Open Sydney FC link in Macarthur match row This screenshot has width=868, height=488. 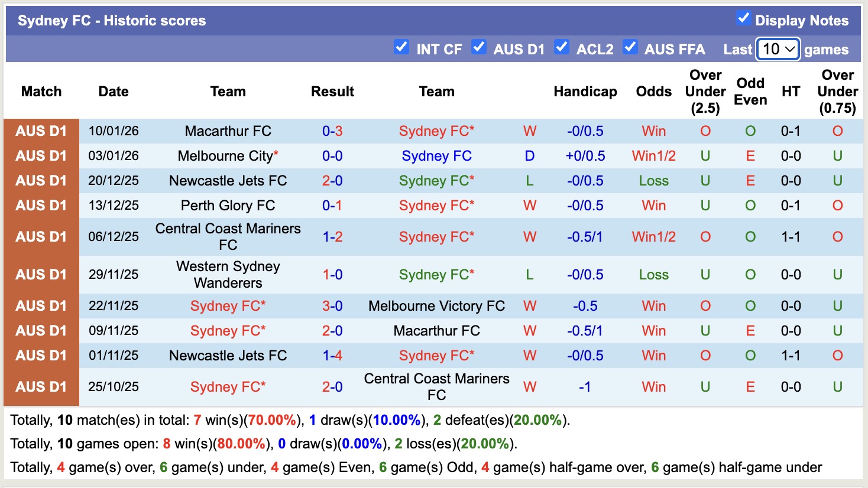tap(436, 131)
